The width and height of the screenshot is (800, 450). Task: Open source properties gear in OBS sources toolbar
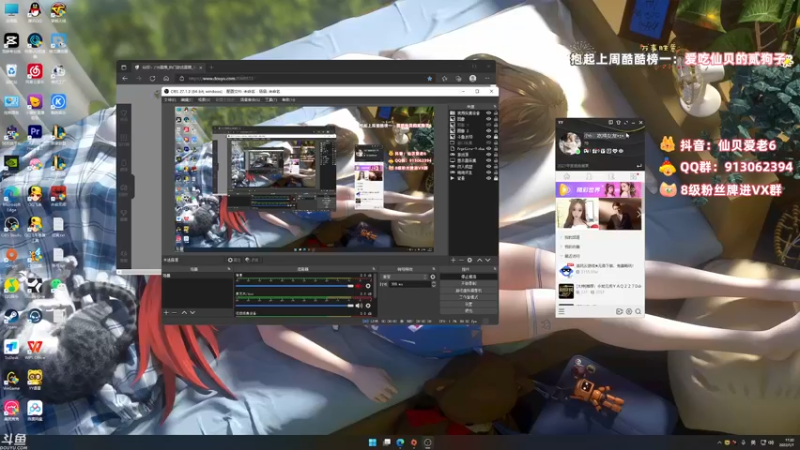pos(470,260)
